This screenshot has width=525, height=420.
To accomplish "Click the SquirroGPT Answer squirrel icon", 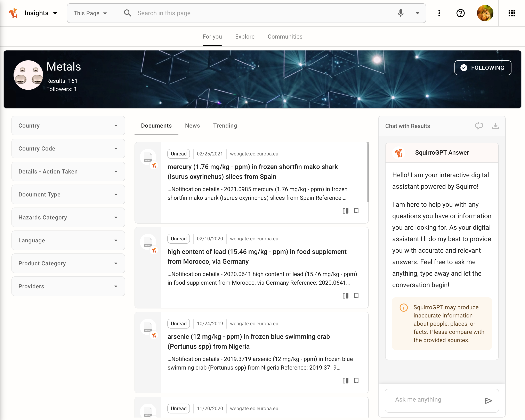I will pos(399,153).
